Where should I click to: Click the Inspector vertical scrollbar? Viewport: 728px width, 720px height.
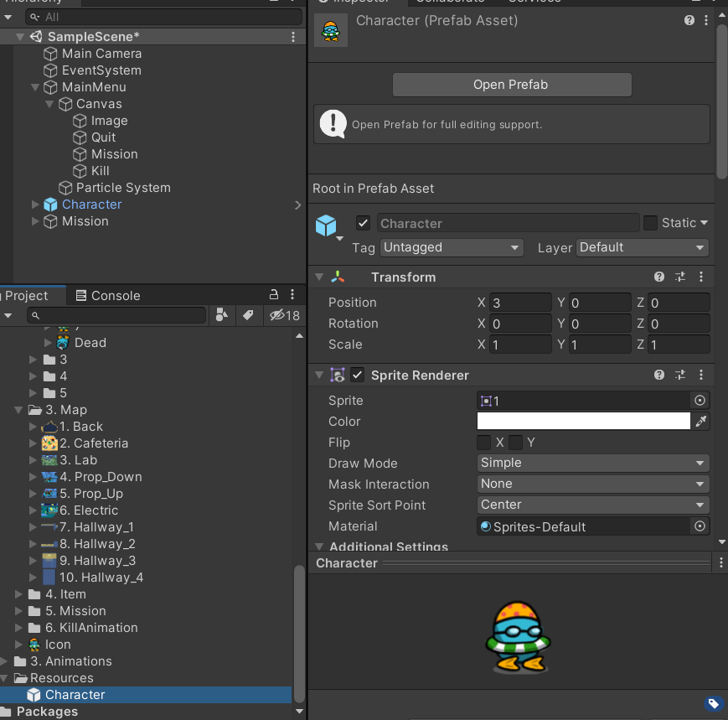click(x=721, y=101)
